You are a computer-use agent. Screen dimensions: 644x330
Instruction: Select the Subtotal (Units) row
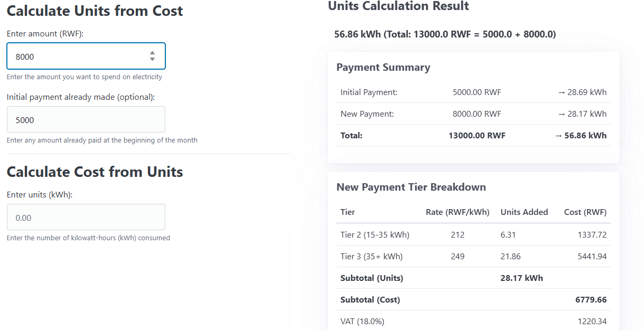coord(473,278)
